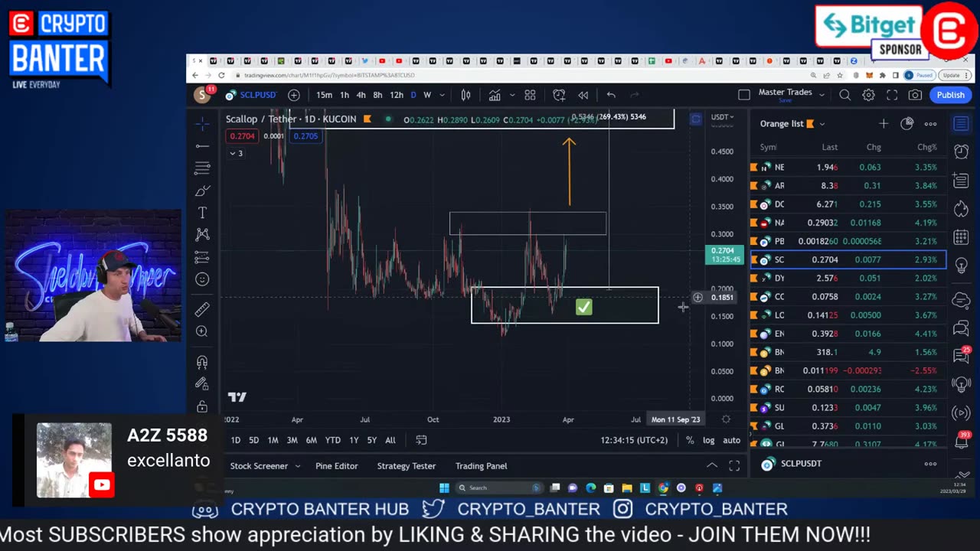Open the prediction and measurement tools
The height and width of the screenshot is (551, 980).
tap(202, 257)
